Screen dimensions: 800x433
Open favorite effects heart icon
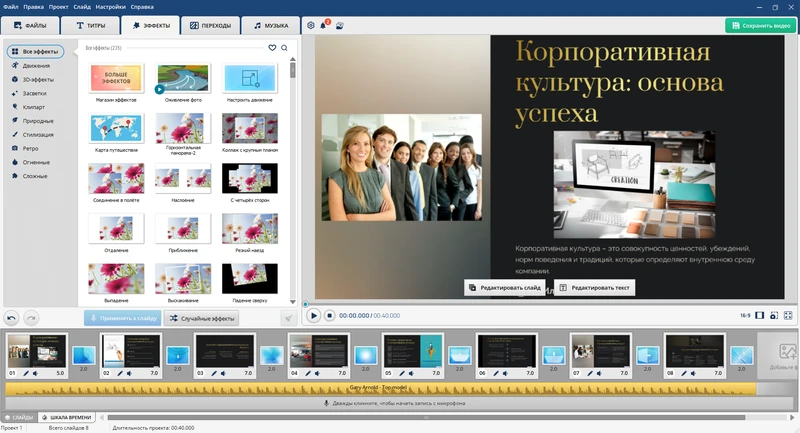[x=272, y=47]
